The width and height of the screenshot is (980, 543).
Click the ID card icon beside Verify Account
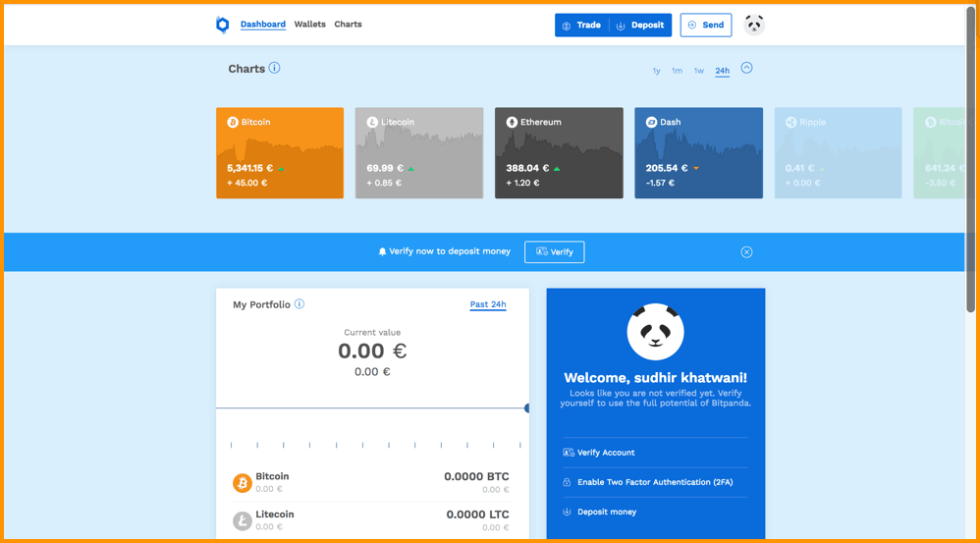point(569,453)
